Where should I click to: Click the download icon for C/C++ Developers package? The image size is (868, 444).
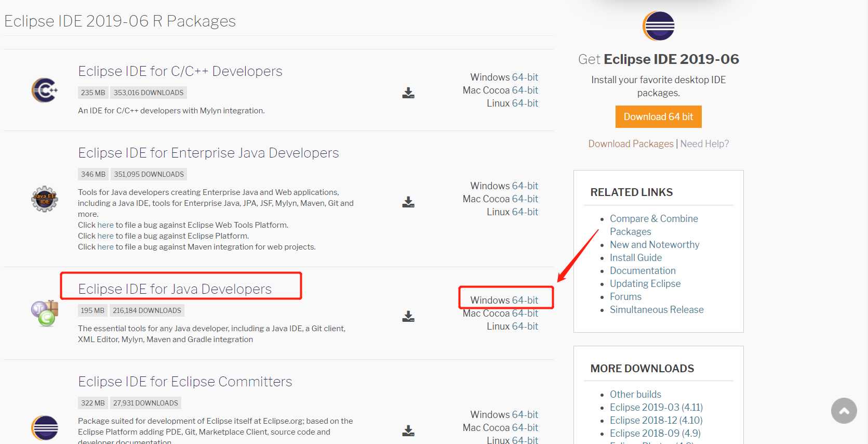click(408, 93)
